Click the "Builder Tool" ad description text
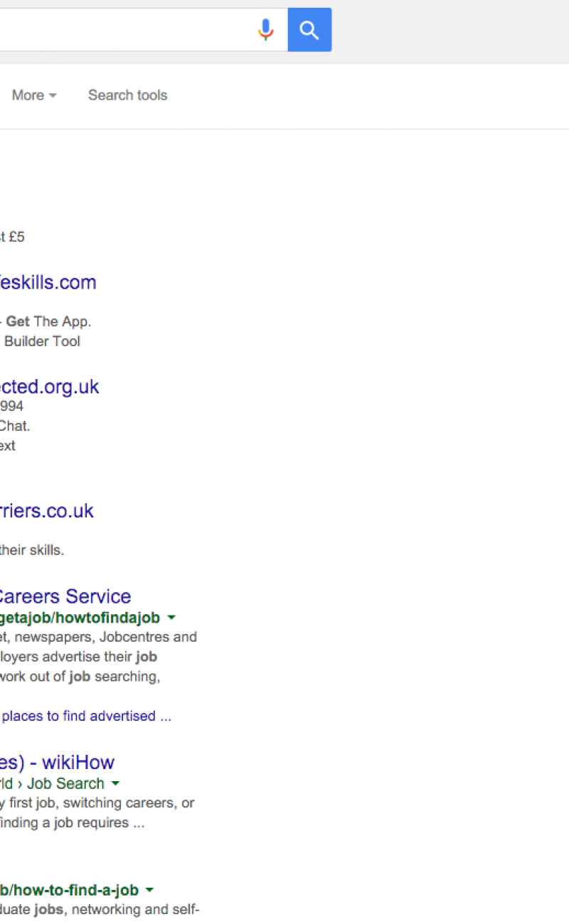569x924 pixels. point(42,341)
